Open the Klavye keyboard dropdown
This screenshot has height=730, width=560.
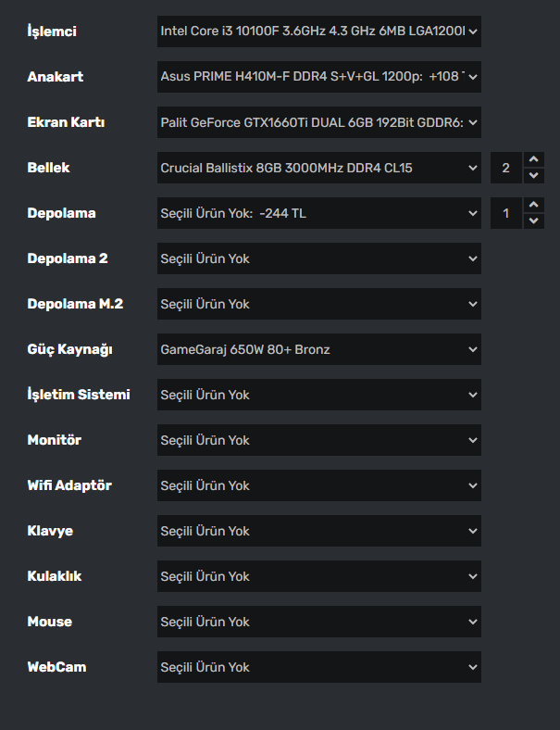318,531
